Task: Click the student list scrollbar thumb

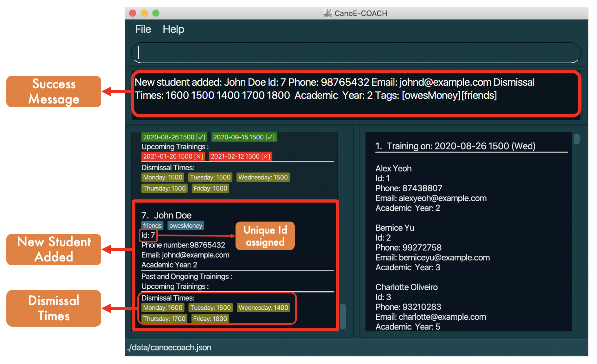Action: click(x=342, y=317)
